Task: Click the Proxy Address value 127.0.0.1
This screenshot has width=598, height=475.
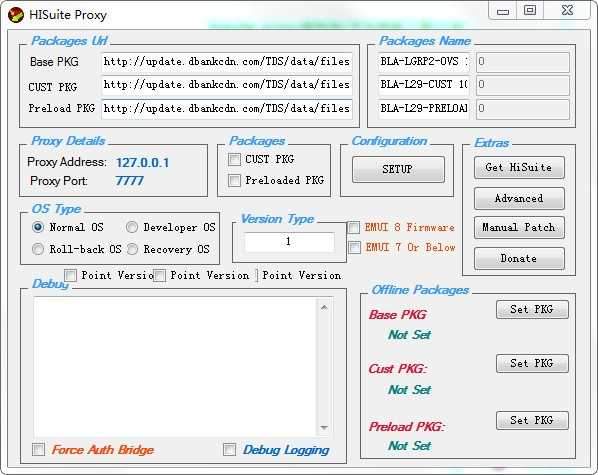Action: click(x=142, y=163)
